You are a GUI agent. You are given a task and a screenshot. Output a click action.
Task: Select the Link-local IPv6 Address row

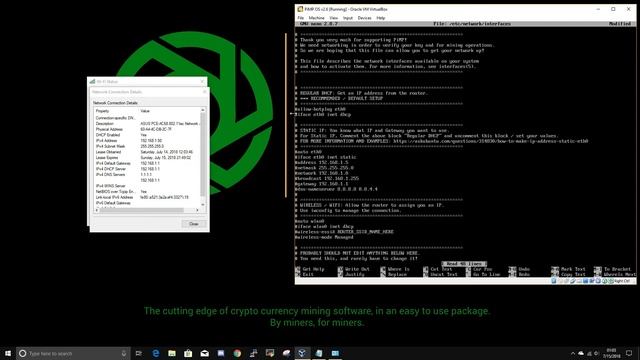(x=147, y=197)
